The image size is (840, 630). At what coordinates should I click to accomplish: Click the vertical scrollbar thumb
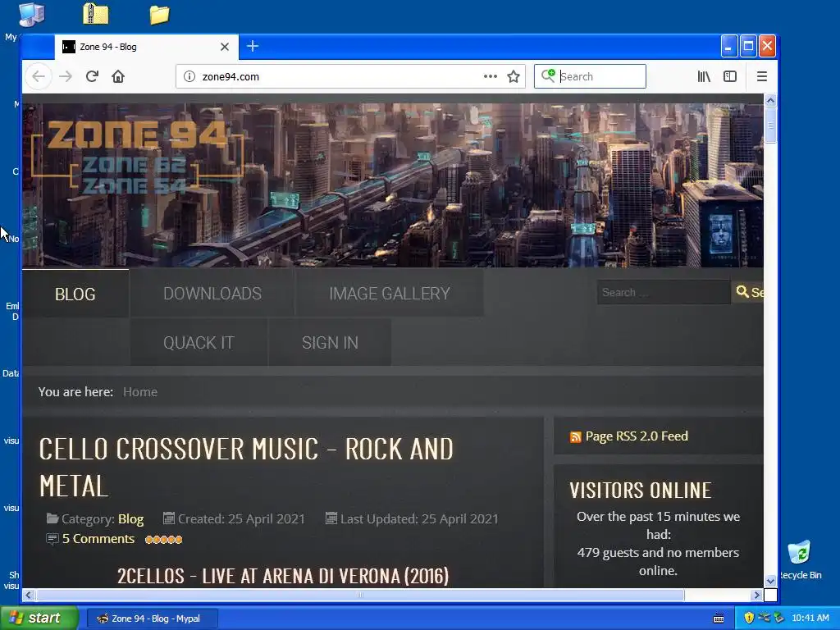pos(770,126)
